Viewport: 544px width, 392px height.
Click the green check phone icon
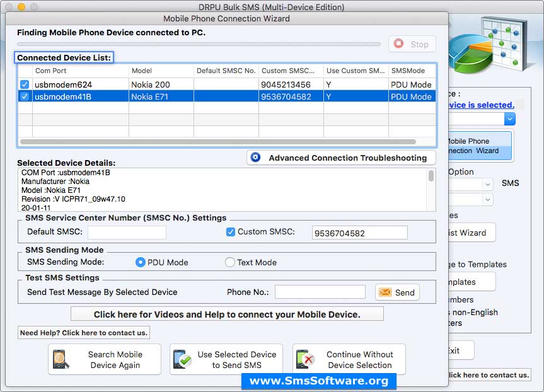coord(182,359)
